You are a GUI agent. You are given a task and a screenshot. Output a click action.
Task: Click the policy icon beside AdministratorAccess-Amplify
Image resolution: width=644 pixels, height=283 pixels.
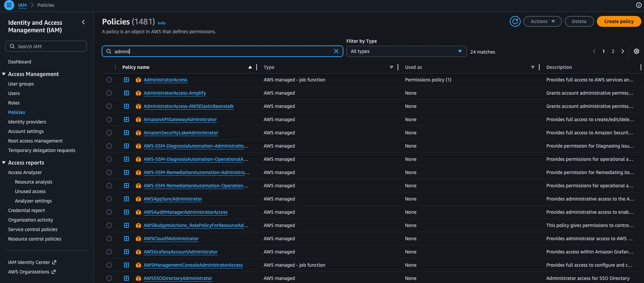(138, 93)
